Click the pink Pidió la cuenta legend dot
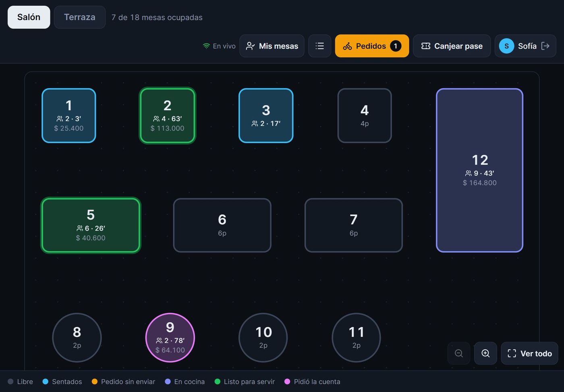This screenshot has width=564, height=392. pyautogui.click(x=287, y=382)
